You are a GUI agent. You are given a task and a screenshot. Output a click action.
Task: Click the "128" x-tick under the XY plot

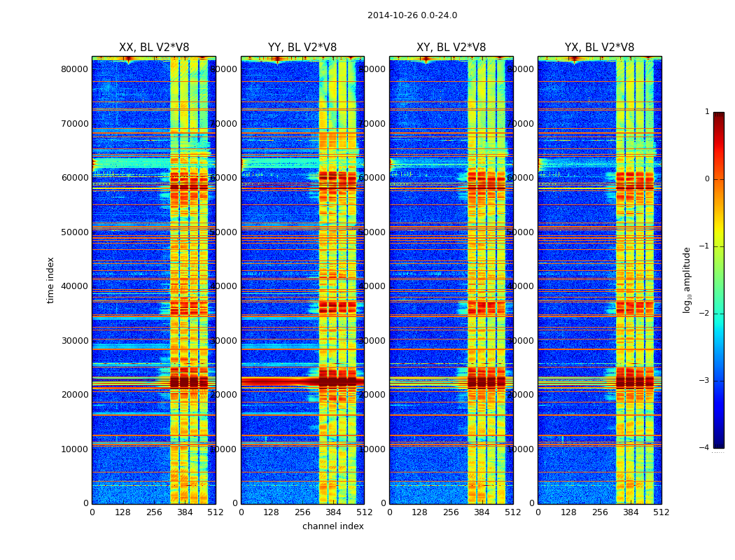coord(420,512)
